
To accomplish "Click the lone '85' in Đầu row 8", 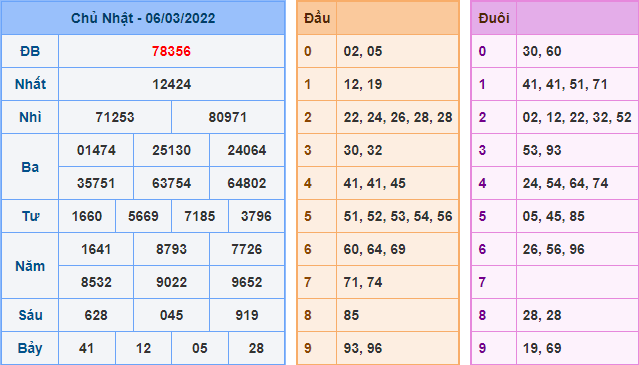I will [x=351, y=315].
